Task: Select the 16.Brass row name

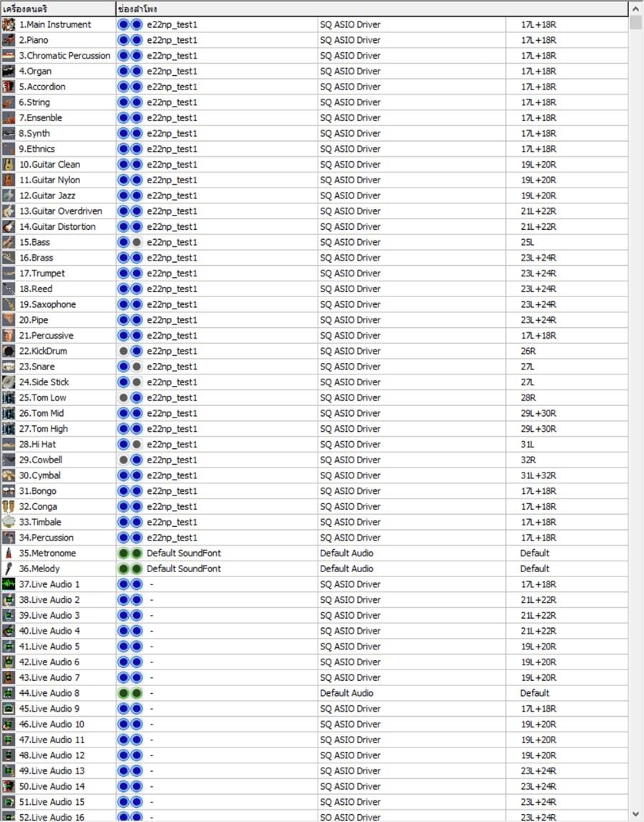Action: 36,258
